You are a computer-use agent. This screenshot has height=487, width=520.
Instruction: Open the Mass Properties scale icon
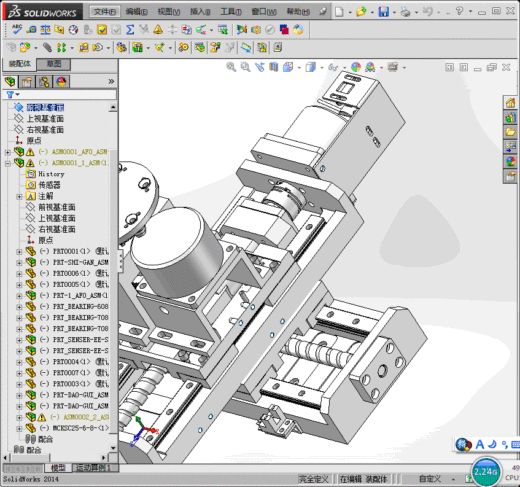[45, 30]
